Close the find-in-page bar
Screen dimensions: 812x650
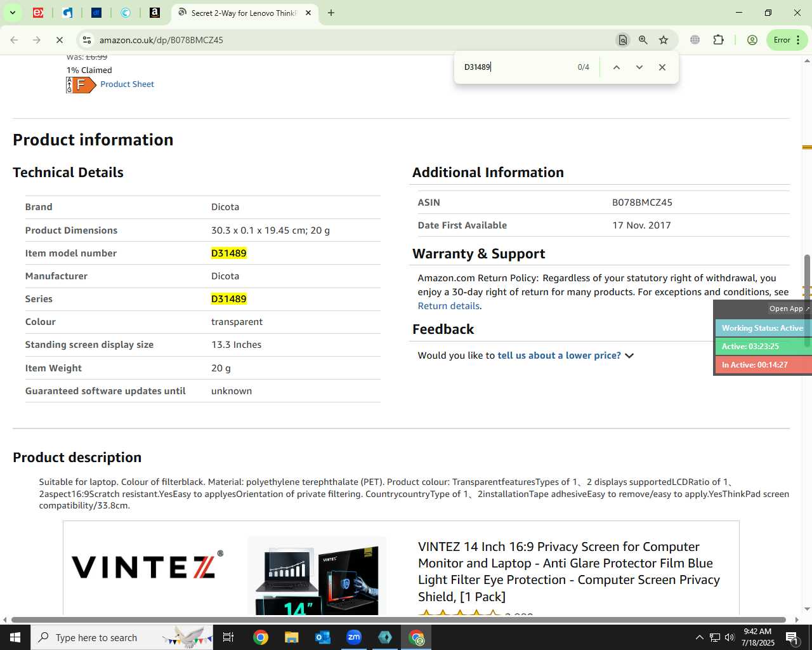click(662, 67)
